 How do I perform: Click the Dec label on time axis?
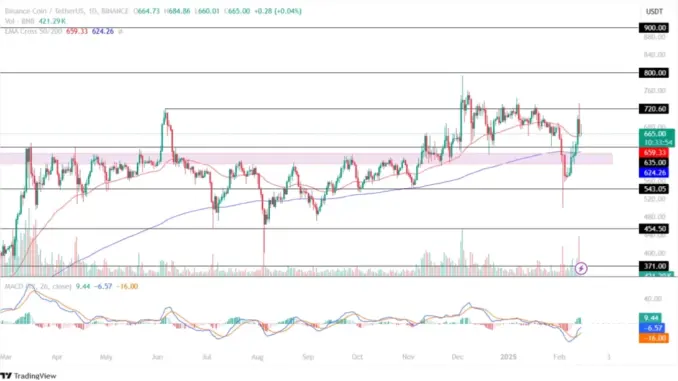click(x=457, y=357)
